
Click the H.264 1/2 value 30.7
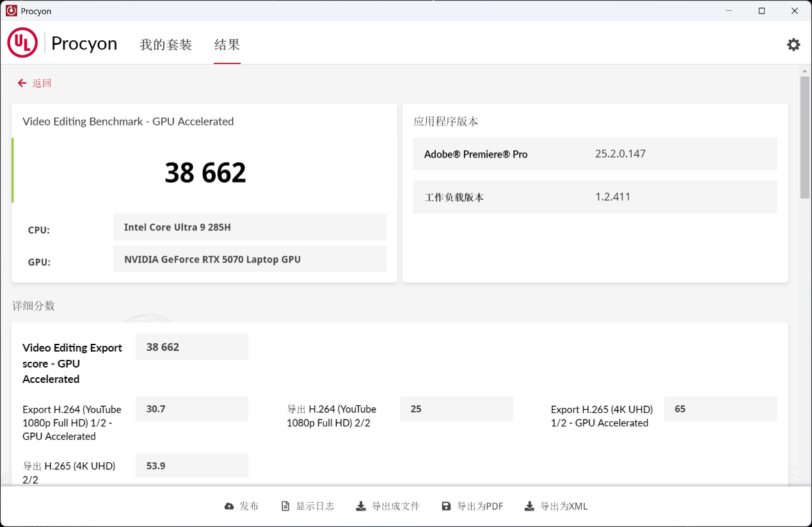(192, 409)
